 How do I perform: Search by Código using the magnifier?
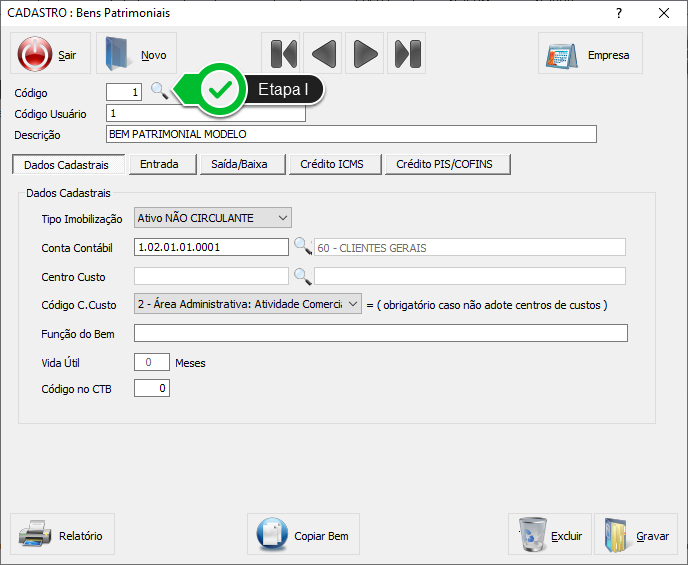coord(158,91)
